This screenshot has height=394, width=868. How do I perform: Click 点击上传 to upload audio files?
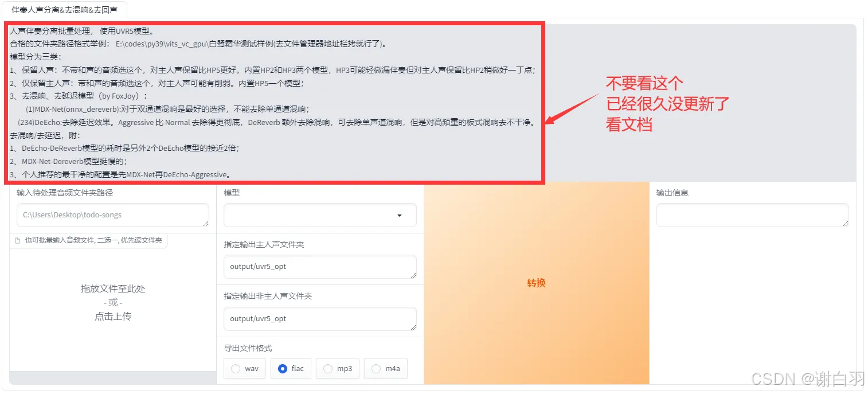click(113, 317)
